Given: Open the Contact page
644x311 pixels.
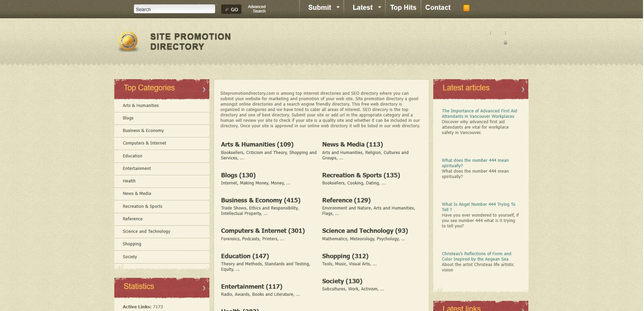Looking at the screenshot, I should tap(438, 7).
